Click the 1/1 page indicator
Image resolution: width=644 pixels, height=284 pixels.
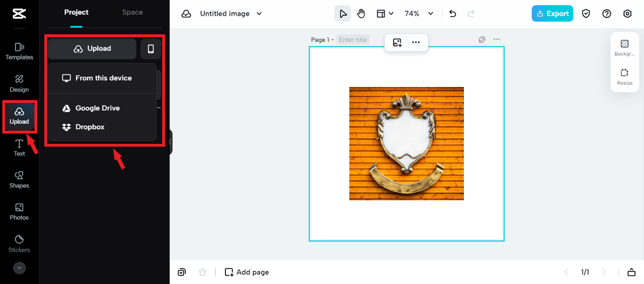coord(585,272)
